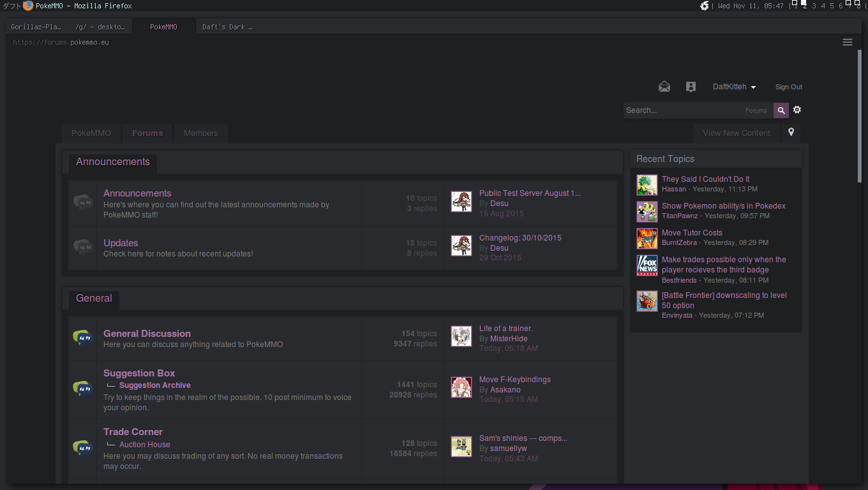
Task: Click View New Content button
Action: tap(737, 133)
